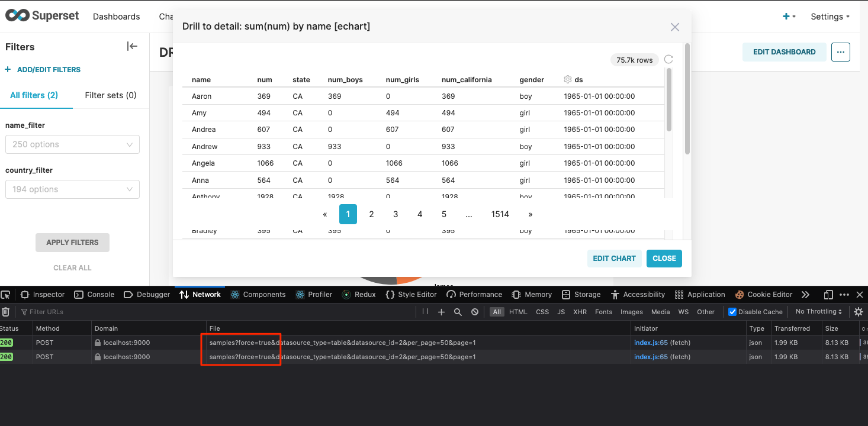Viewport: 868px width, 426px height.
Task: Activate the devtools element picker icon
Action: pos(6,295)
